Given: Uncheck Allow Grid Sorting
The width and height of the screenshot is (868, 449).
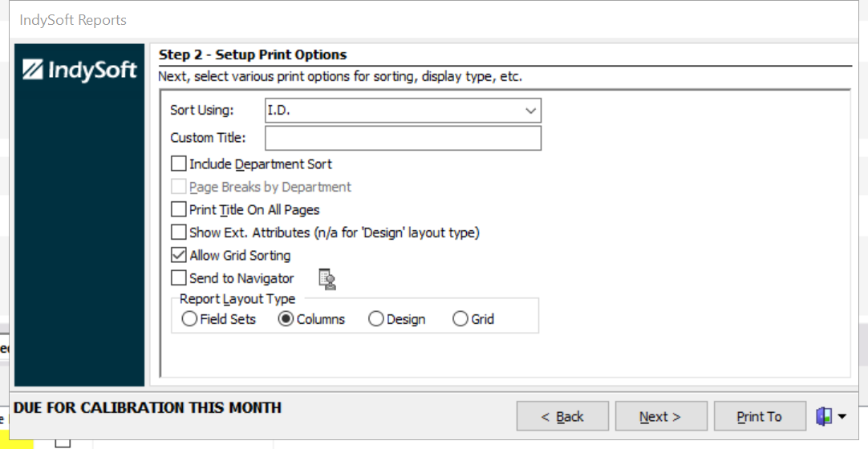Looking at the screenshot, I should pyautogui.click(x=179, y=256).
